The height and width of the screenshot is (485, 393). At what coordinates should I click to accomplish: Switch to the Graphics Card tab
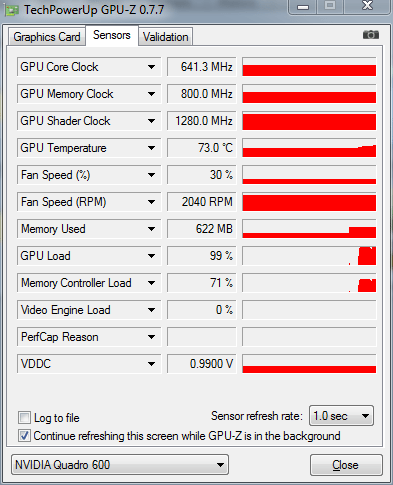tap(47, 37)
